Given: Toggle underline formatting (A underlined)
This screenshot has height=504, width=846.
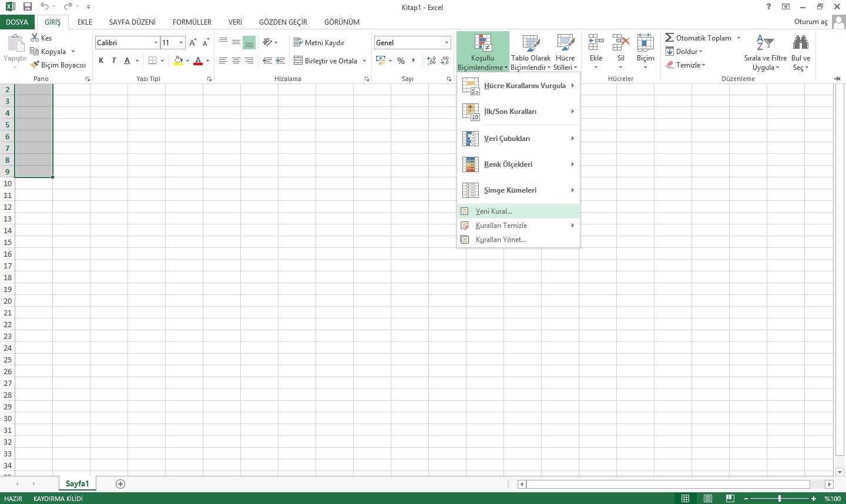Looking at the screenshot, I should click(x=127, y=61).
